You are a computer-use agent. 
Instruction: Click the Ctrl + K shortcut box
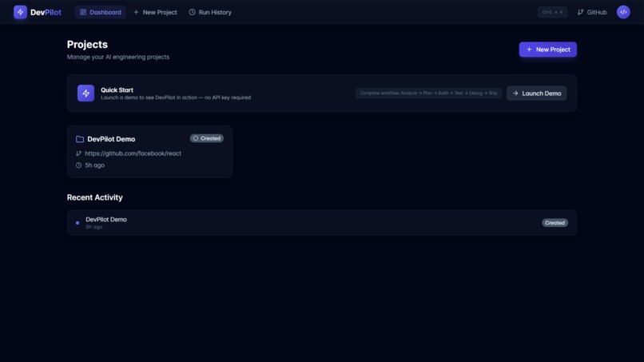click(552, 12)
